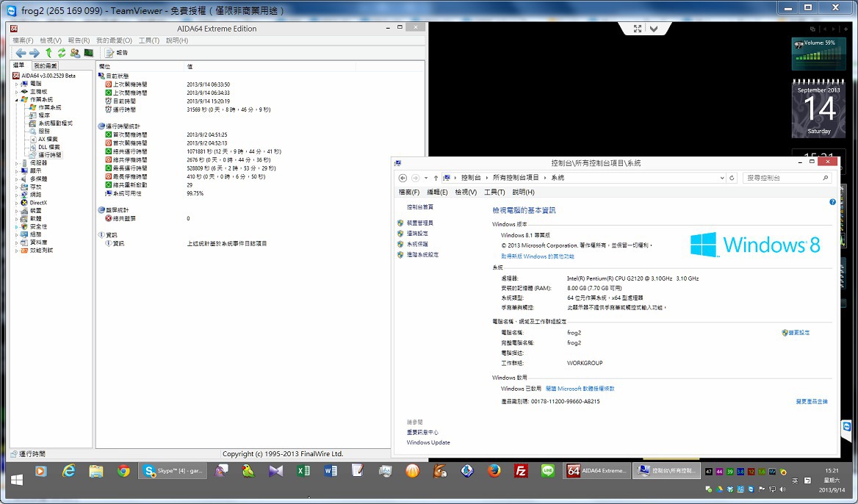Expand the 伺服器 node in the AIDA64 tree
The height and width of the screenshot is (504, 858).
(x=16, y=163)
